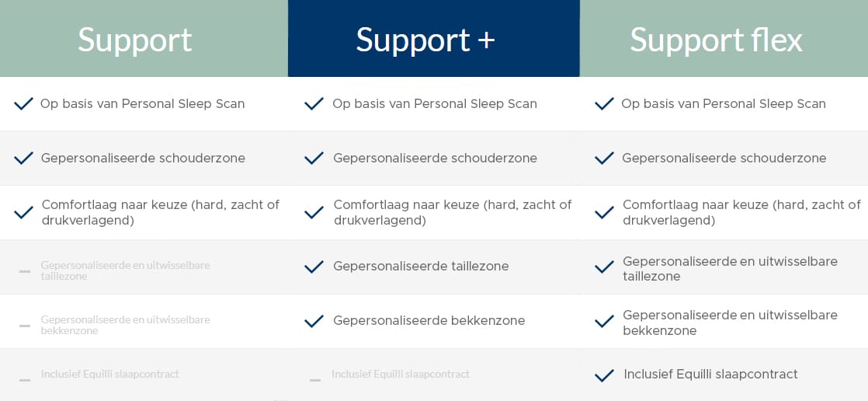This screenshot has width=868, height=401.
Task: Select the Support + column header
Action: (425, 40)
